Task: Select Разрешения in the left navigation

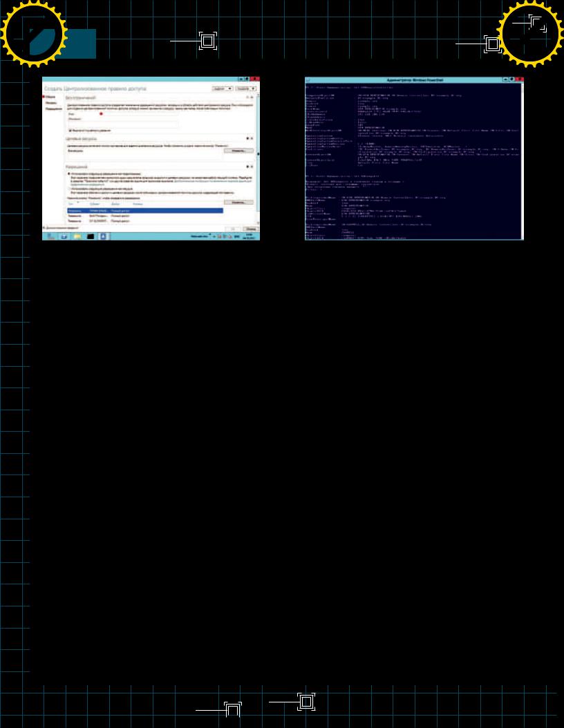Action: [53, 108]
